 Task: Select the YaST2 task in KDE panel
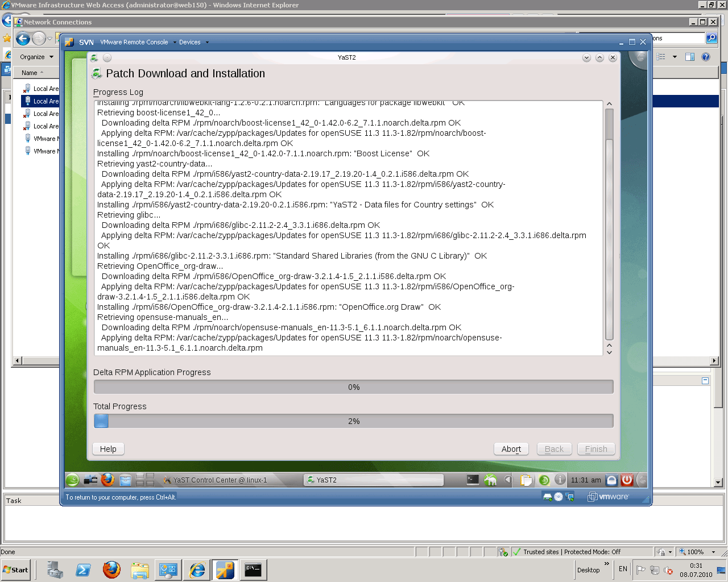pyautogui.click(x=374, y=480)
